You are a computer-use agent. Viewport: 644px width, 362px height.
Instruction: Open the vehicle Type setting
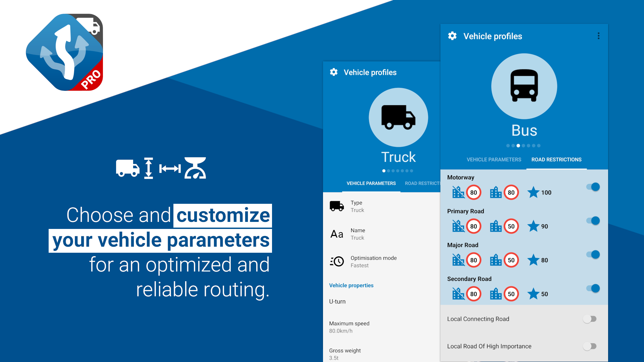[357, 206]
